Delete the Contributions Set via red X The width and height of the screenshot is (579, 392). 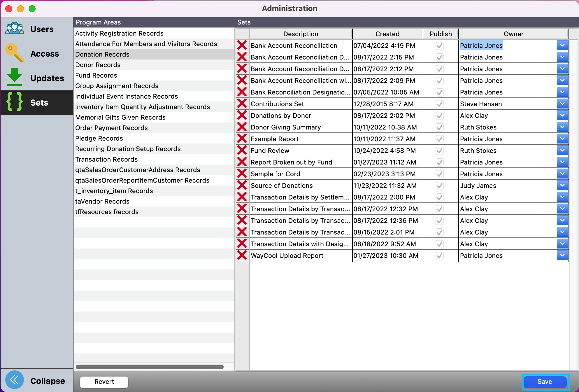pos(242,104)
